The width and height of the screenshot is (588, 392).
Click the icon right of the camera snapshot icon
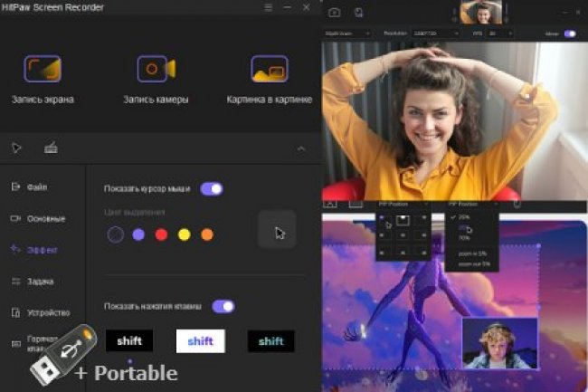[x=359, y=13]
